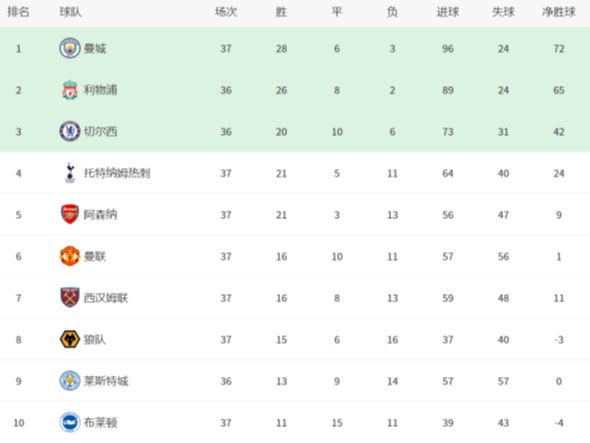The width and height of the screenshot is (590, 443).
Task: Sort by the 胜 column header
Action: pyautogui.click(x=281, y=12)
